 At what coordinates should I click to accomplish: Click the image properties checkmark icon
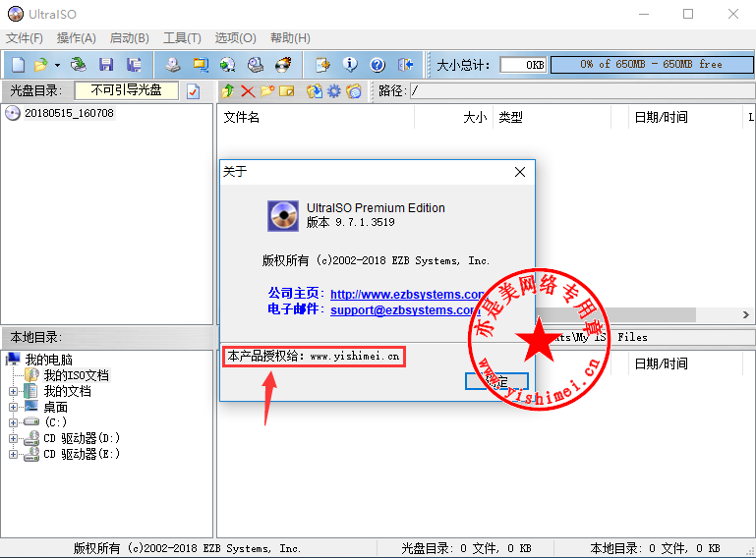(194, 91)
